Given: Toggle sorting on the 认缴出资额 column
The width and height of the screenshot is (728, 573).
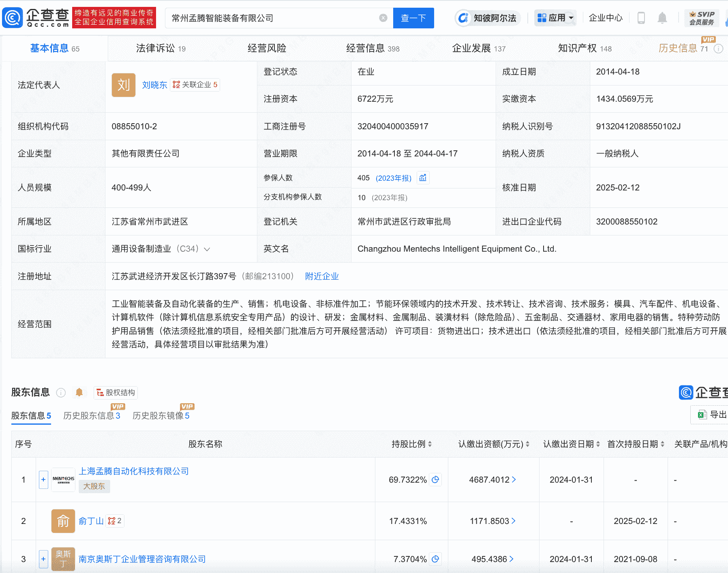Looking at the screenshot, I should 527,444.
